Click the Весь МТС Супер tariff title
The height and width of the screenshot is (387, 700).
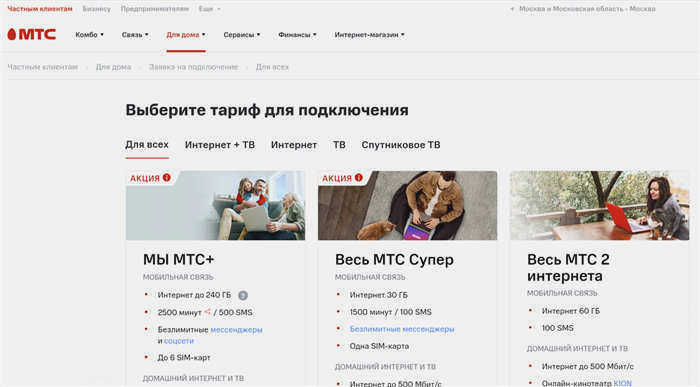click(394, 259)
